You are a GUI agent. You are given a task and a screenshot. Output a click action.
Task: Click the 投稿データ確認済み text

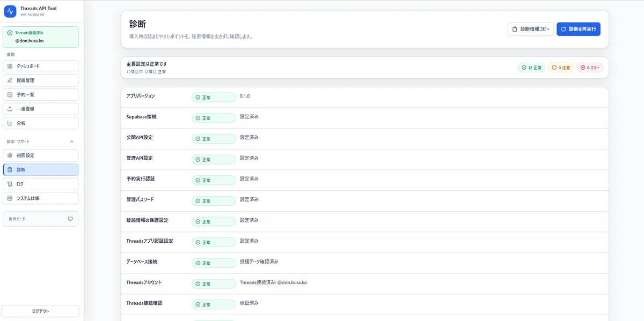click(x=259, y=262)
